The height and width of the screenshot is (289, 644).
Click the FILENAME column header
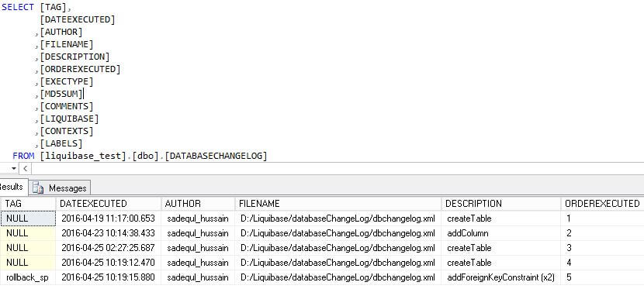point(338,203)
